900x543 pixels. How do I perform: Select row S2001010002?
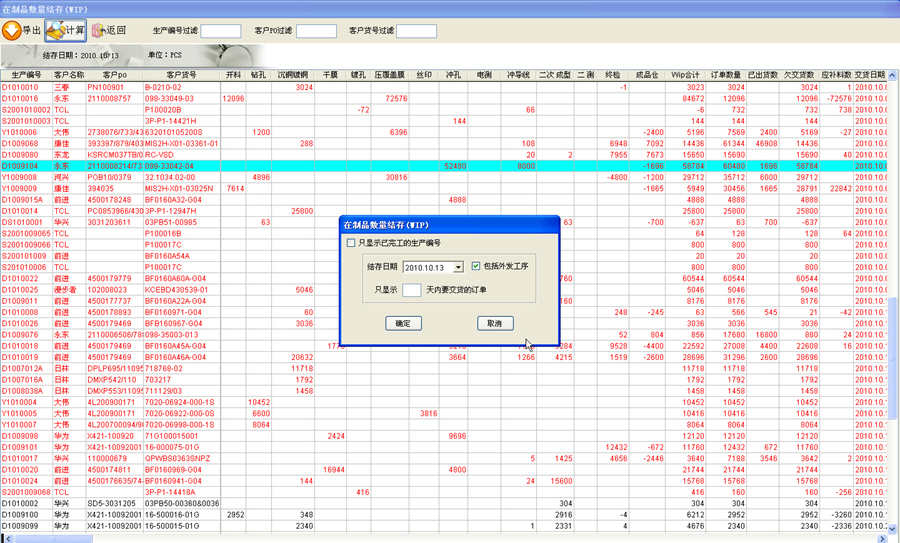tap(444, 110)
